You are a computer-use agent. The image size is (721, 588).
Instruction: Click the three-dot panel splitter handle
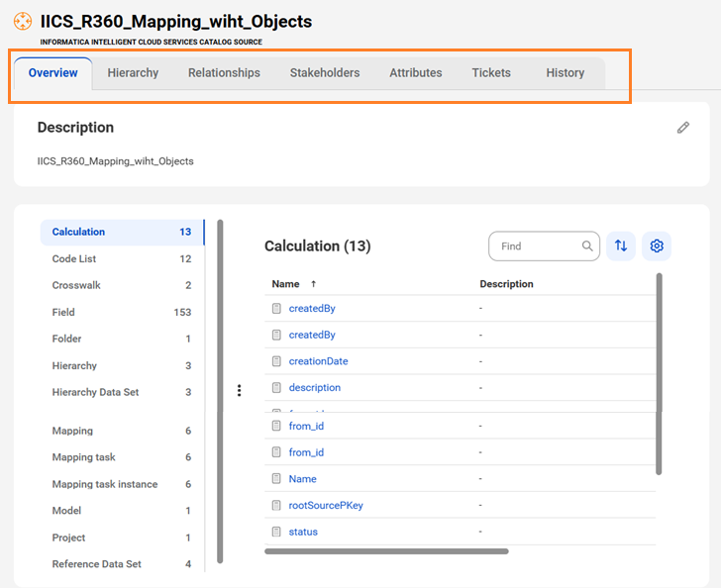(x=239, y=390)
